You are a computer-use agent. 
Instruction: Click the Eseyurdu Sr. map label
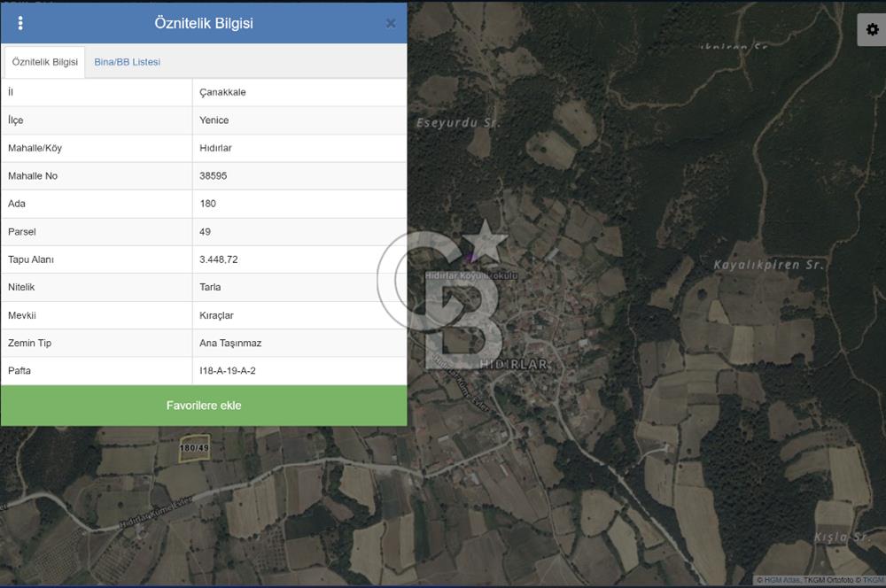coord(458,123)
